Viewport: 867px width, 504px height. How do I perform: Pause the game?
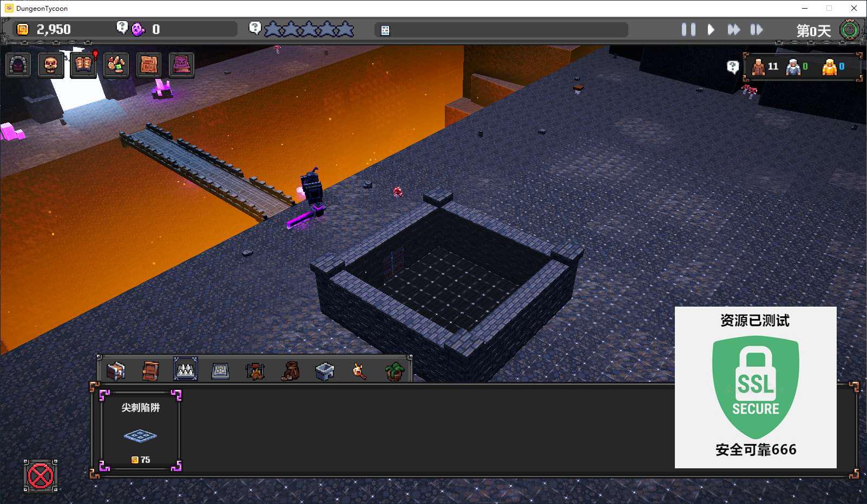click(x=688, y=30)
